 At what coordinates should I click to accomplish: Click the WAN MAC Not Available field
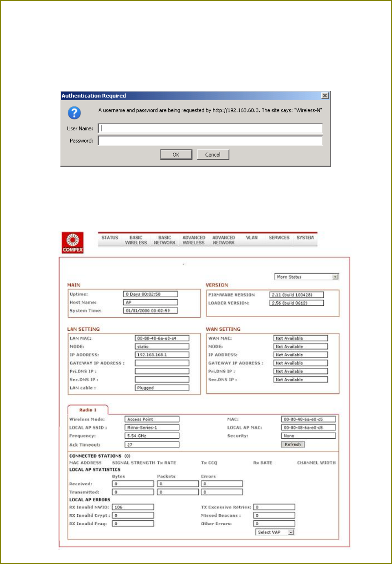click(301, 338)
